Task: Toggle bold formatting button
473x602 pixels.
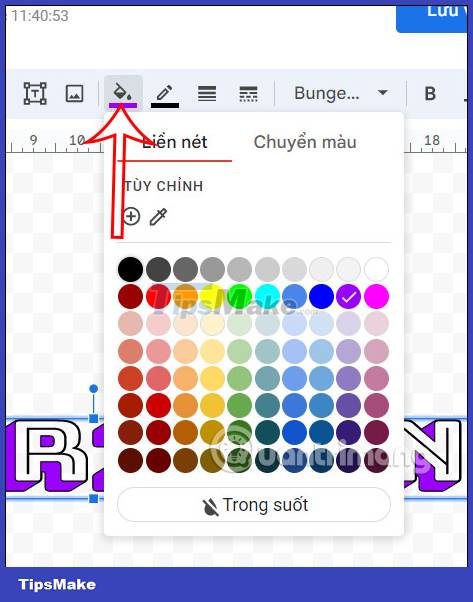Action: pos(430,93)
